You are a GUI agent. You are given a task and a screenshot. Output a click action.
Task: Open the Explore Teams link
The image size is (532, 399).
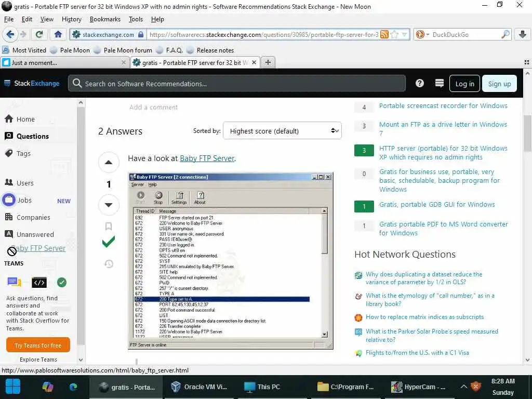click(38, 360)
